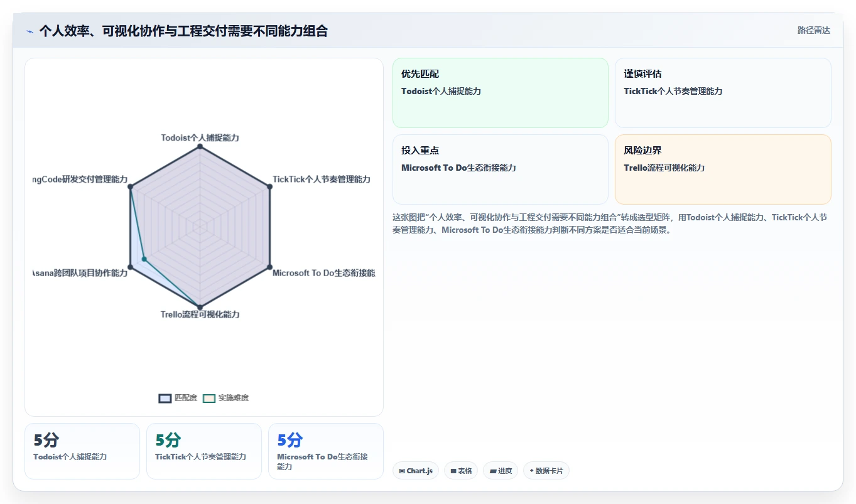Open the Chart.js tag chip
This screenshot has width=856, height=504.
pyautogui.click(x=415, y=471)
